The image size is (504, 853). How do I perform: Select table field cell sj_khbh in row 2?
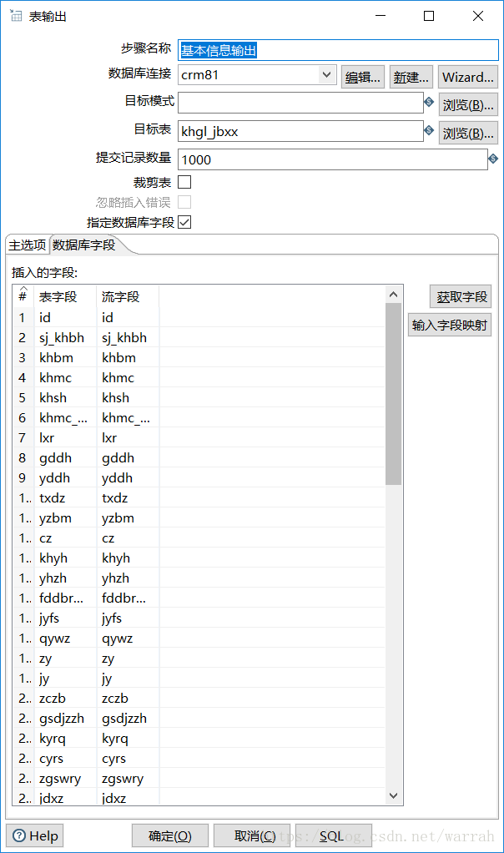pyautogui.click(x=65, y=337)
